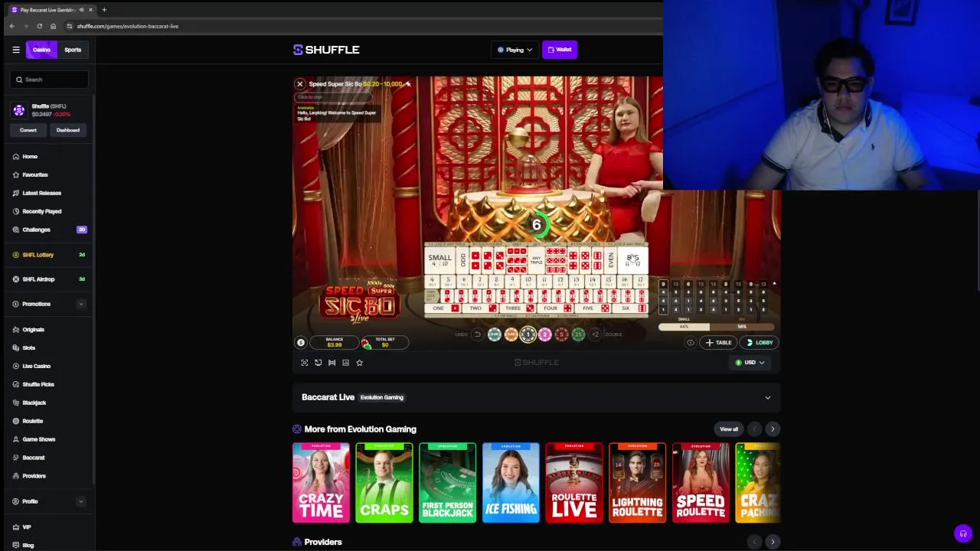
Task: Open site info icon in address bar
Action: click(x=69, y=26)
